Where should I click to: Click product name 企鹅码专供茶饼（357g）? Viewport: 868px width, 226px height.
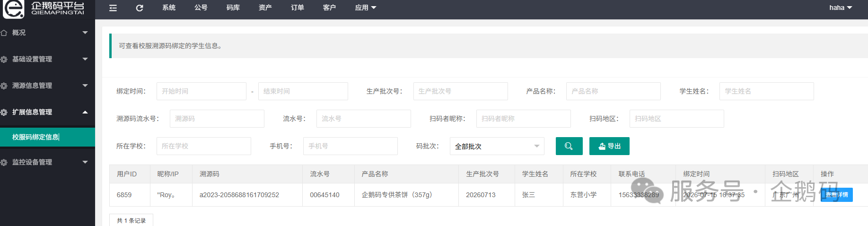(397, 195)
